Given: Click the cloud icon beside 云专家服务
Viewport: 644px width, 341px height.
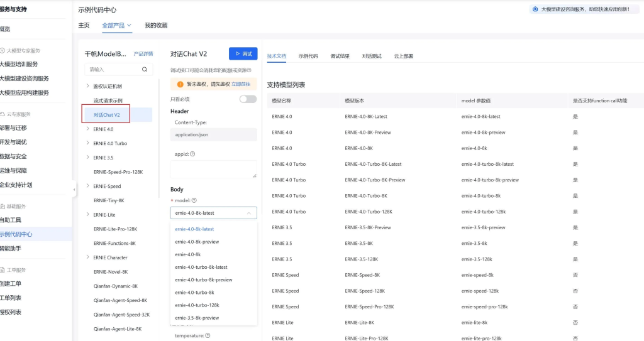Looking at the screenshot, I should 3,114.
